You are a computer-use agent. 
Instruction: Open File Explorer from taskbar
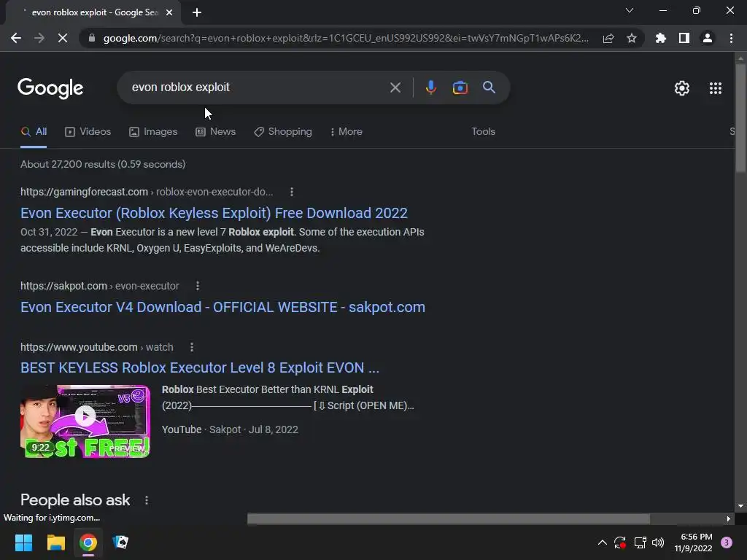pyautogui.click(x=55, y=542)
